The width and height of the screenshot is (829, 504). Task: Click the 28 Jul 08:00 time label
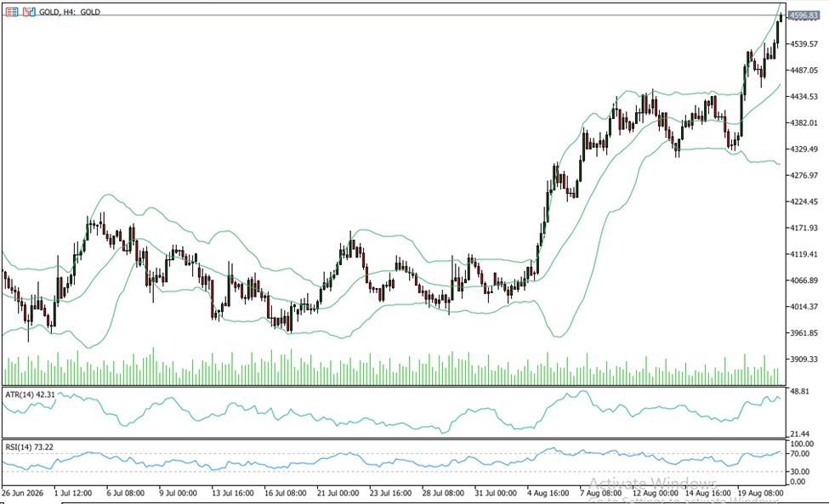pos(443,493)
